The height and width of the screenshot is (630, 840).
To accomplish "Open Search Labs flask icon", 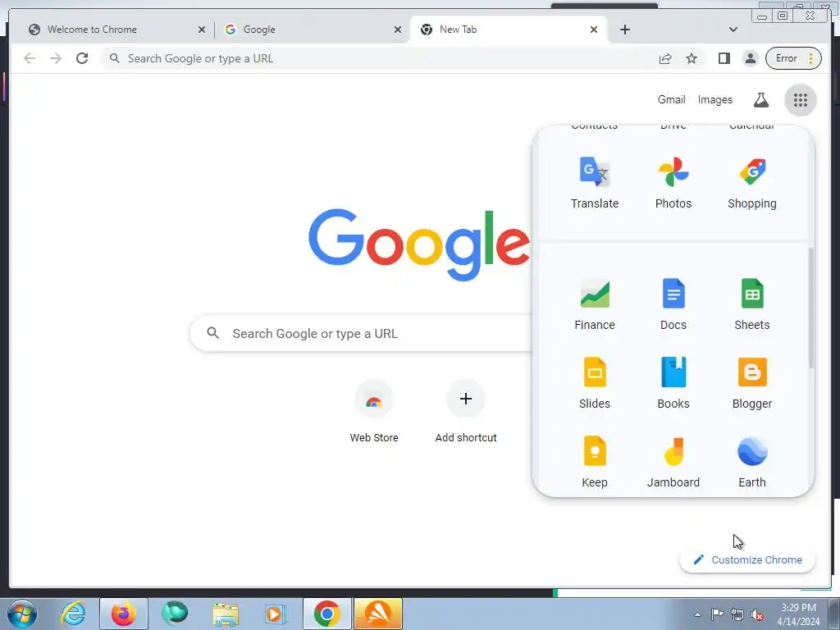I will click(x=760, y=99).
